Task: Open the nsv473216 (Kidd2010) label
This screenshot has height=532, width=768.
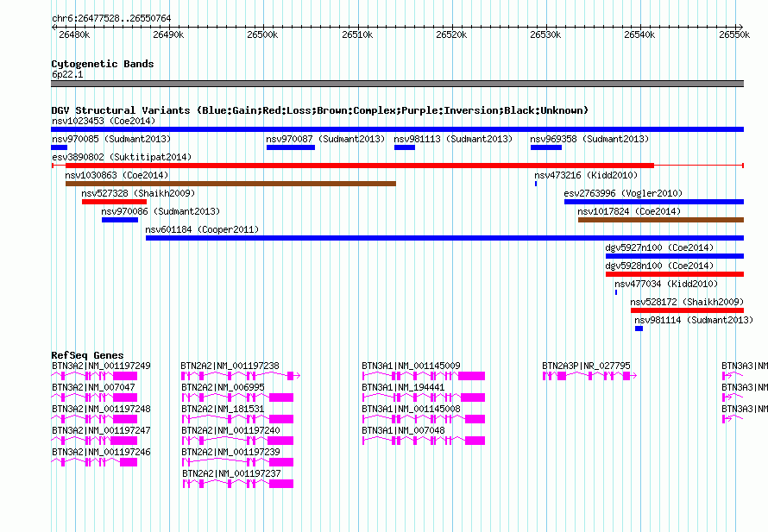Action: coord(586,175)
